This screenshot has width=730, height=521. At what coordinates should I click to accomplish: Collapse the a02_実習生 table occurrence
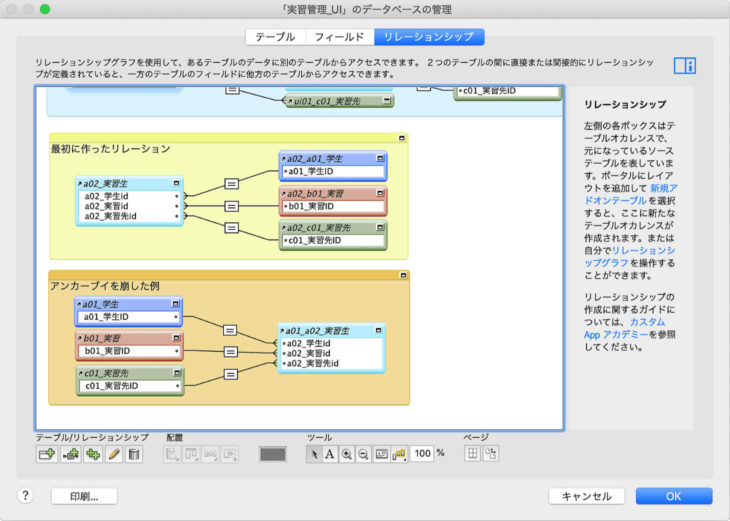point(177,184)
